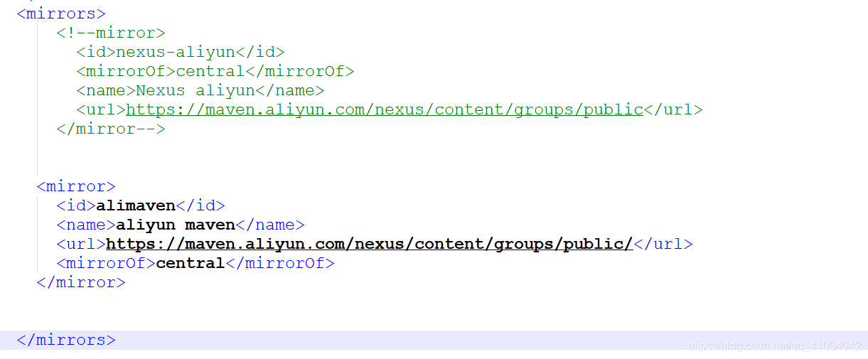The height and width of the screenshot is (359, 868).
Task: Open the bold aliyun public groups URL
Action: [x=369, y=244]
